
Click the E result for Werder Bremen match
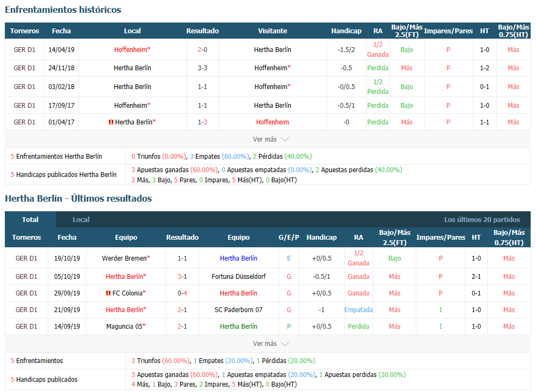pyautogui.click(x=289, y=258)
